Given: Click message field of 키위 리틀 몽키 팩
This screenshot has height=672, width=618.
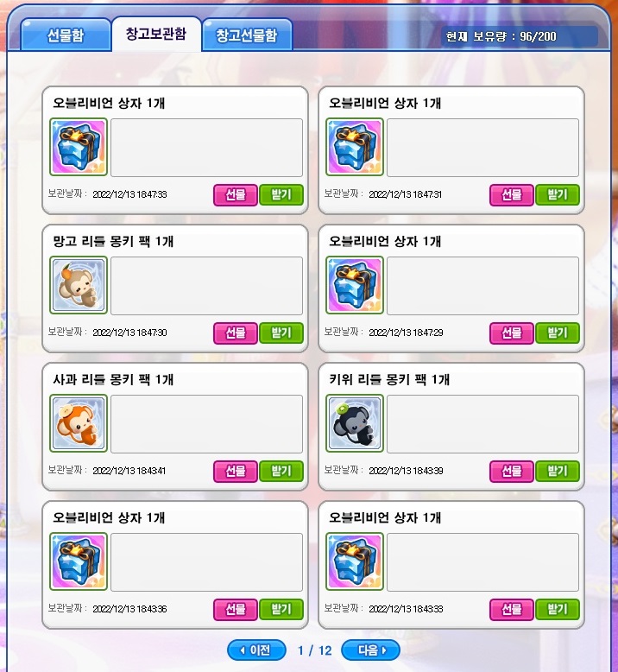Looking at the screenshot, I should pos(482,424).
